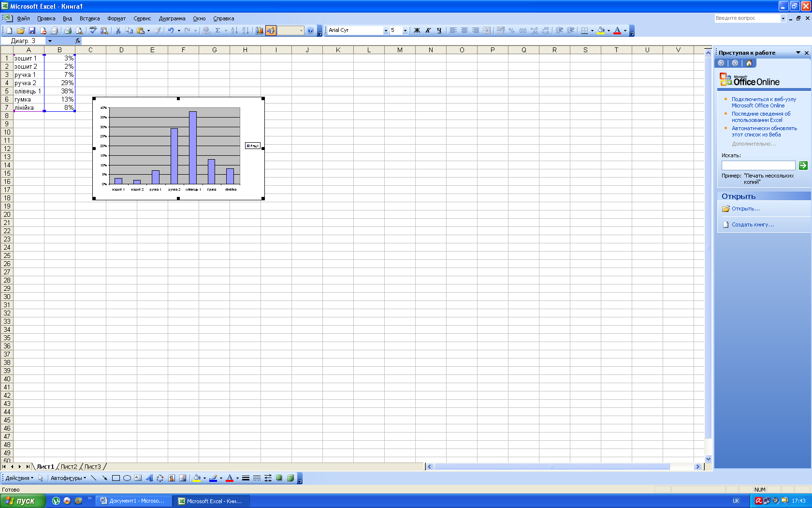Open the Действия drawing menu

(19, 478)
